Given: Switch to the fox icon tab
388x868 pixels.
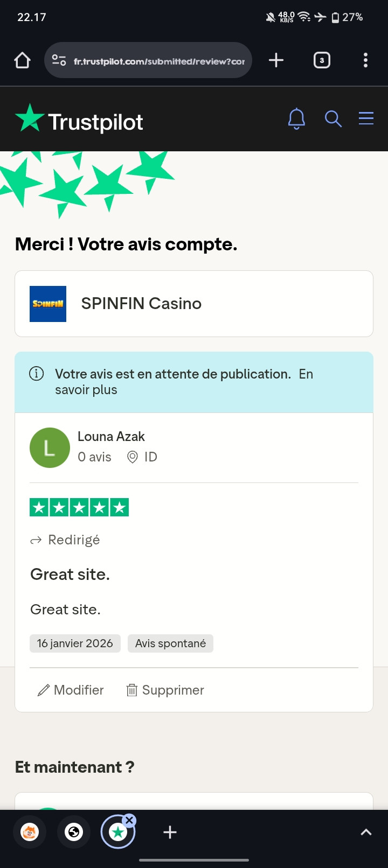Looking at the screenshot, I should coord(30,832).
